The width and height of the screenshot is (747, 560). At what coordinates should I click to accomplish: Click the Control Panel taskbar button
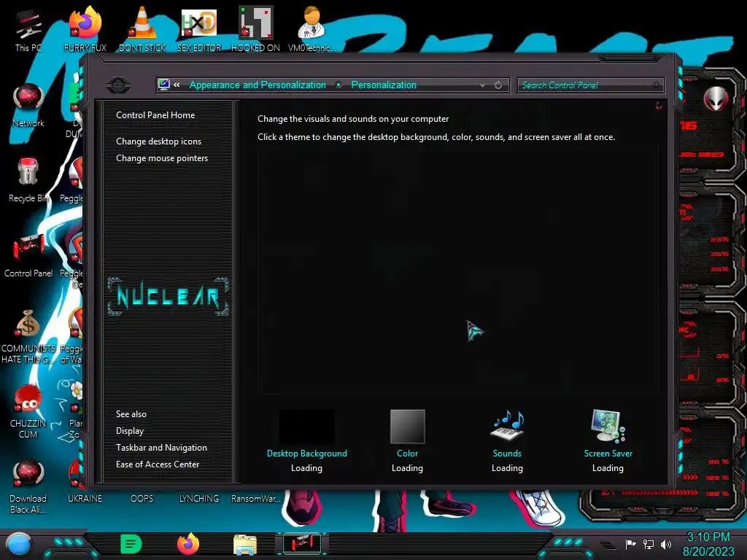[302, 544]
